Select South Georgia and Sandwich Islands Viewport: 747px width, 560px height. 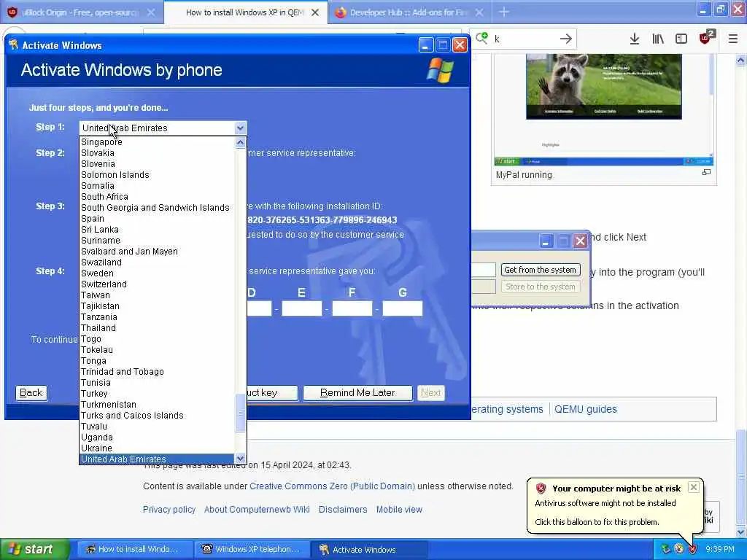tap(157, 208)
